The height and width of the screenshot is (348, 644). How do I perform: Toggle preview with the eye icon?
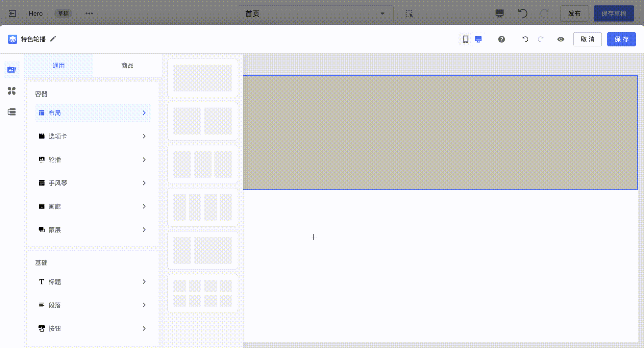[x=560, y=39]
